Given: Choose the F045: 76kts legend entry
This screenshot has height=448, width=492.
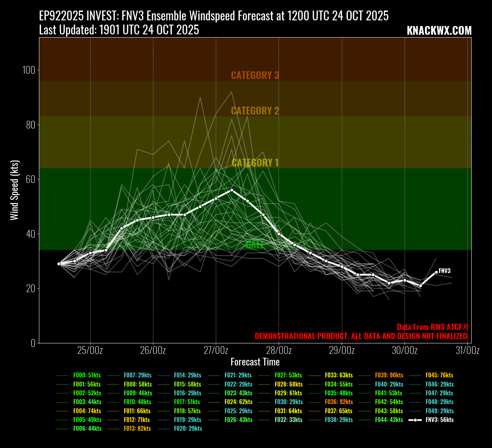Looking at the screenshot, I should coord(439,375).
